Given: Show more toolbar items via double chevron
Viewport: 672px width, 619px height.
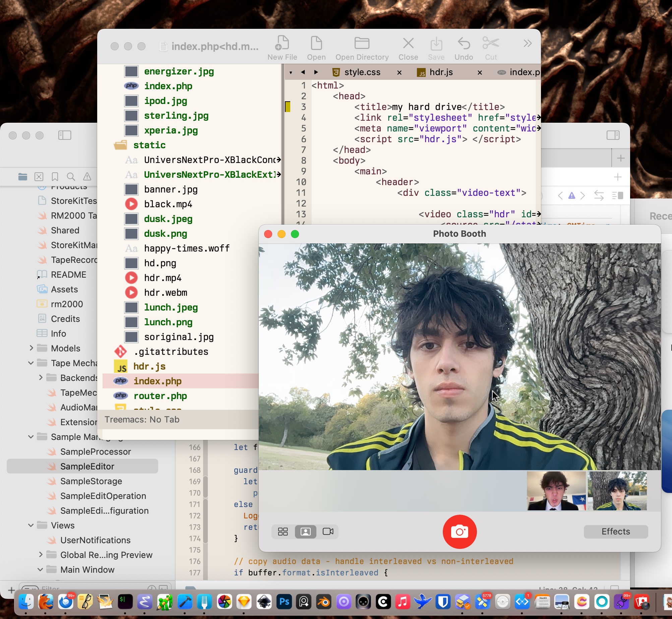Looking at the screenshot, I should (x=527, y=44).
